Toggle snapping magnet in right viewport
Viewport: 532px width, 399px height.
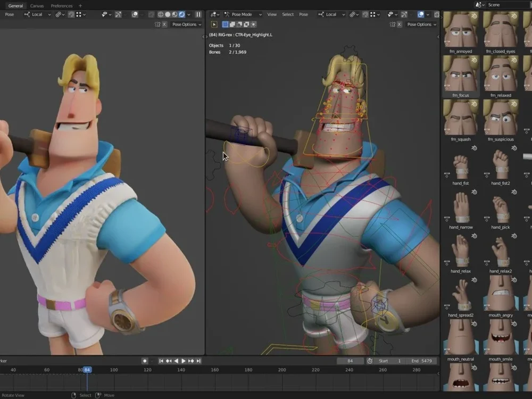(365, 14)
